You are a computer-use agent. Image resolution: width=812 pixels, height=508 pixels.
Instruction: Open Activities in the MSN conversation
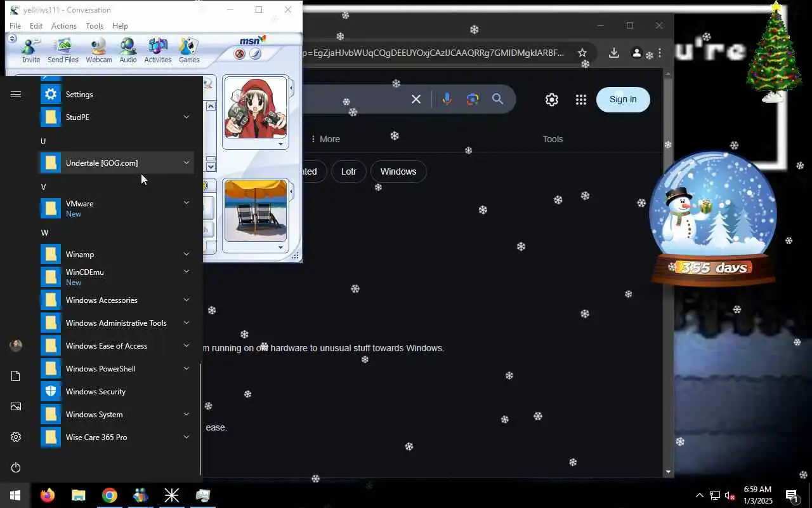(158, 51)
